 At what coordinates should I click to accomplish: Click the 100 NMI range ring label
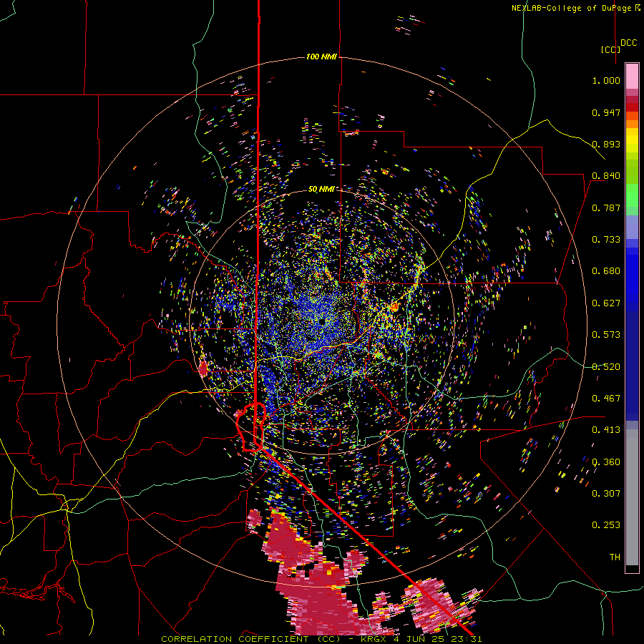[x=321, y=57]
